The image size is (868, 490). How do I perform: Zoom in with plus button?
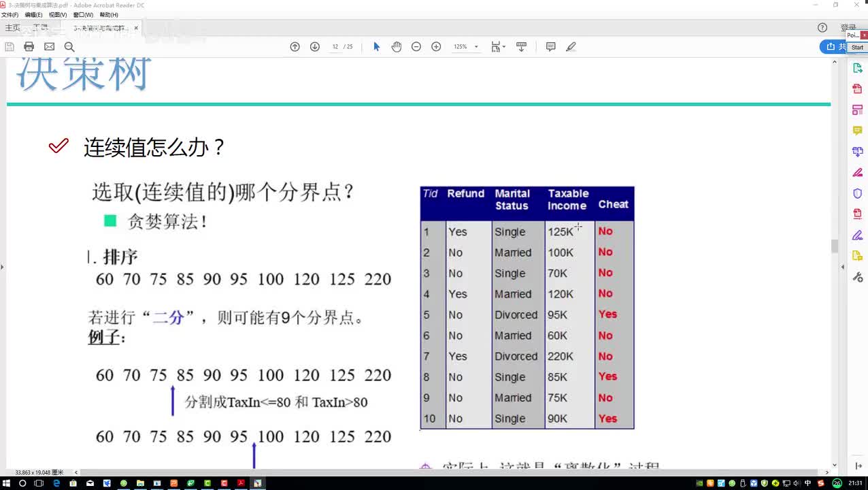[436, 47]
